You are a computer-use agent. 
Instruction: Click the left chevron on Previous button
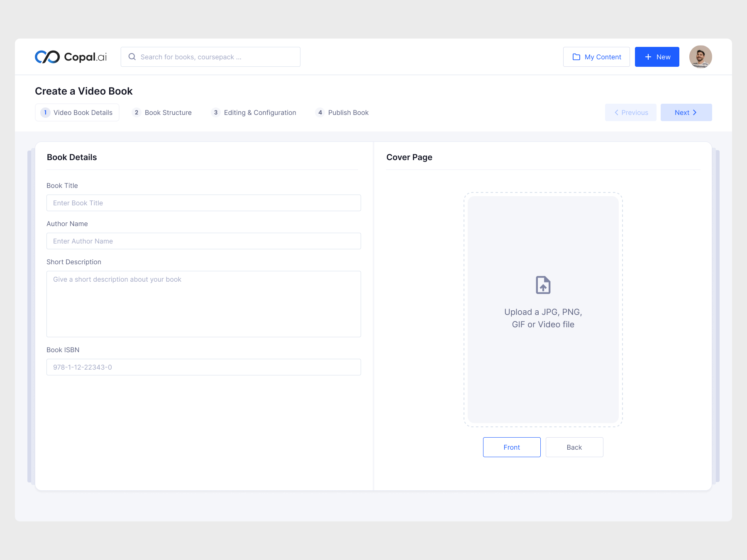tap(617, 112)
